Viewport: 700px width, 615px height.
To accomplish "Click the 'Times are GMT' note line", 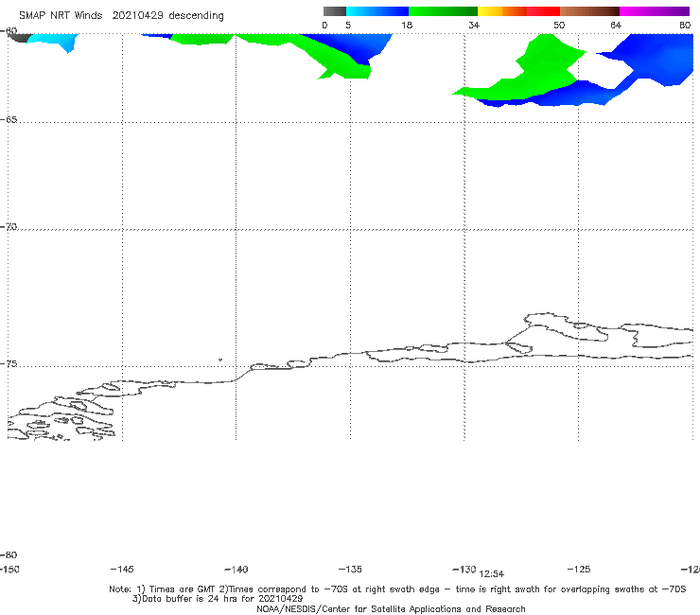I will tap(397, 589).
